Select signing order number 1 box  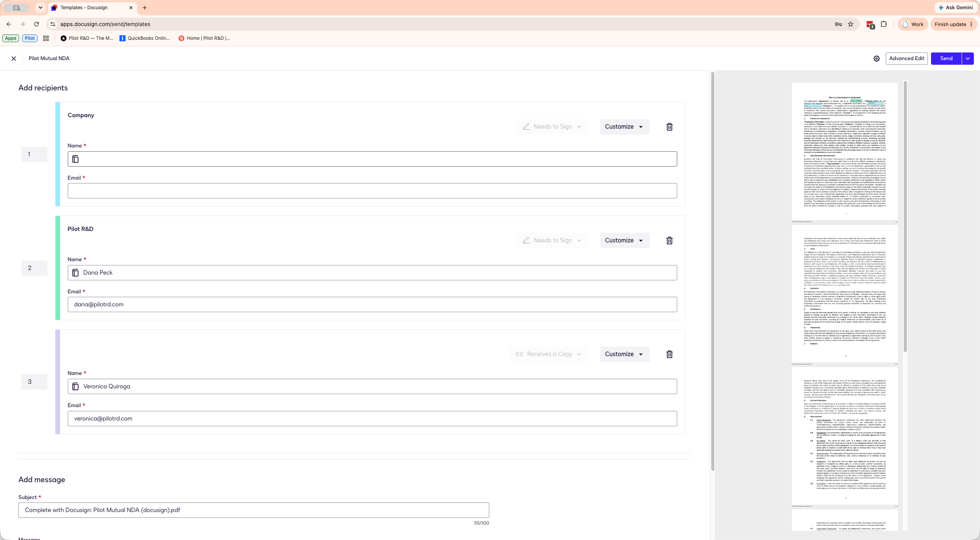(x=34, y=154)
